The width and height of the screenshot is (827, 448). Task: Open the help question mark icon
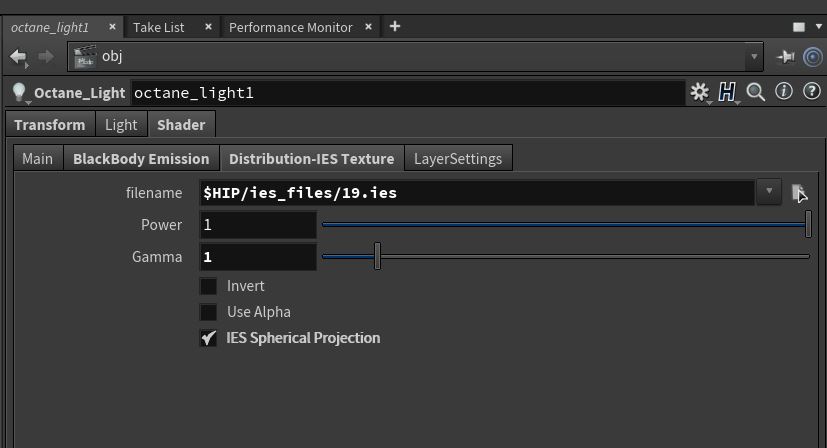[811, 92]
